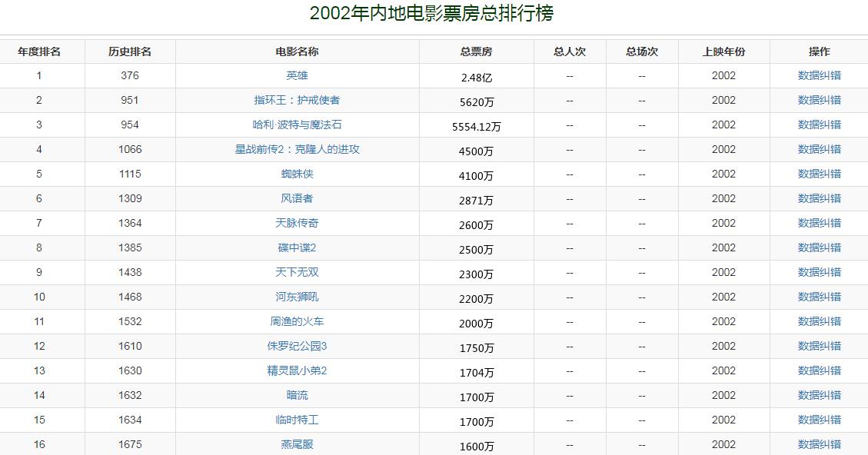Screen dimensions: 868x455
Task: Open 指环王：护戒使者 movie page
Action: click(297, 100)
